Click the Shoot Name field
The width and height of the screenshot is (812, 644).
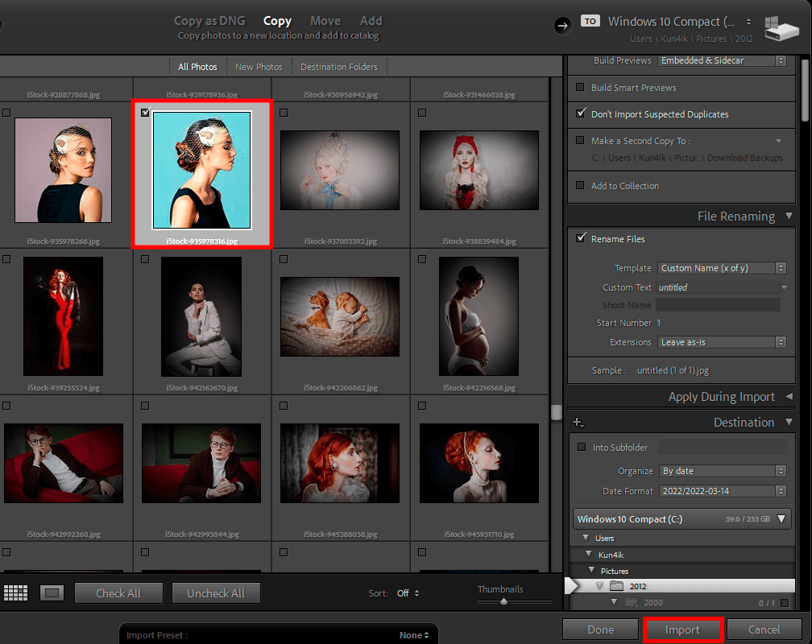(718, 305)
